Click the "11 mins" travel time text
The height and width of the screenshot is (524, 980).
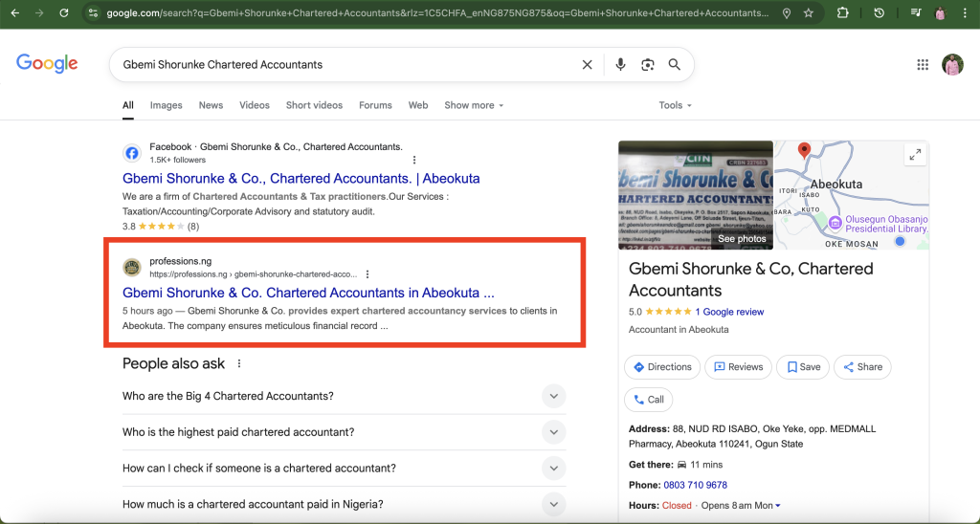coord(707,465)
